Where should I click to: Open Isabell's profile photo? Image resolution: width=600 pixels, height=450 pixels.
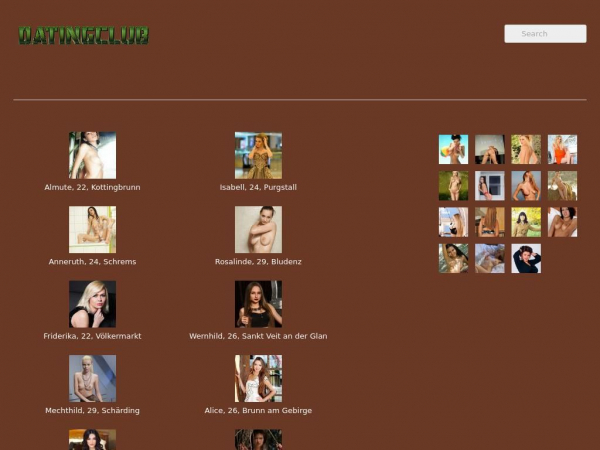coord(258,155)
